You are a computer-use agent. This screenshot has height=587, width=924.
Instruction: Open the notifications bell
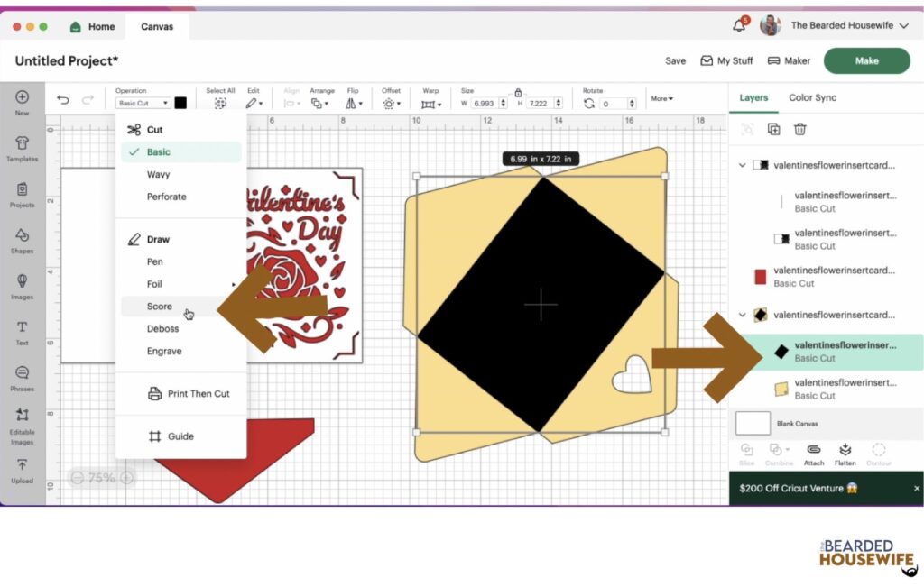739,25
